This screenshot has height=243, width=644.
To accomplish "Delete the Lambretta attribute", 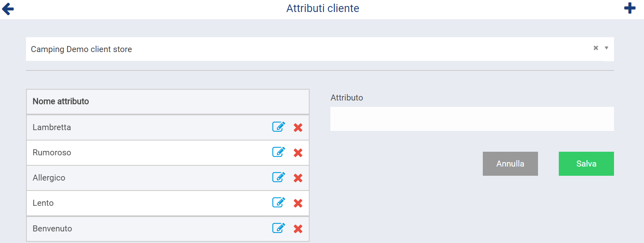I will (298, 127).
